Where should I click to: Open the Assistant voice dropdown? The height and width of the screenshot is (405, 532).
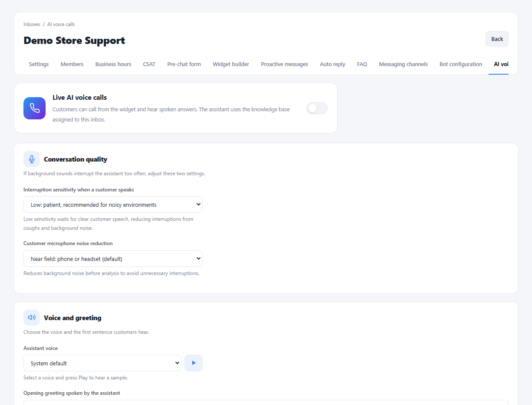pyautogui.click(x=102, y=363)
